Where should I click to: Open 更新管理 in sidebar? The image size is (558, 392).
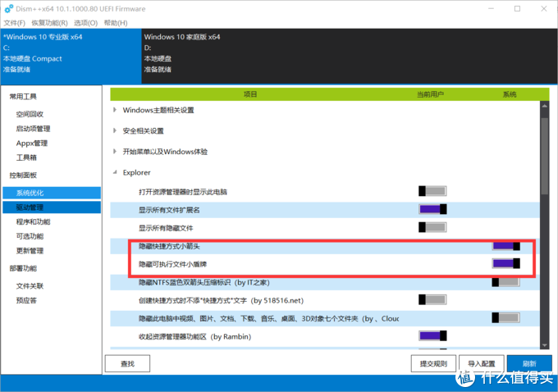coord(30,251)
